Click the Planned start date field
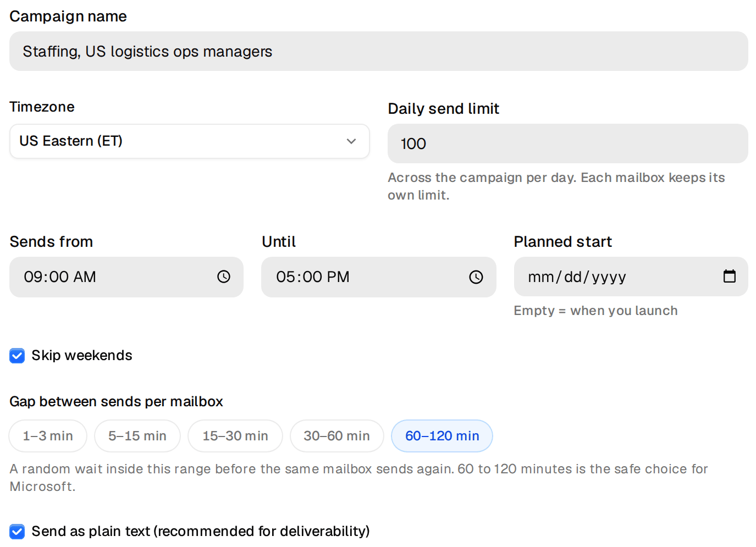The width and height of the screenshot is (756, 547). pos(631,277)
